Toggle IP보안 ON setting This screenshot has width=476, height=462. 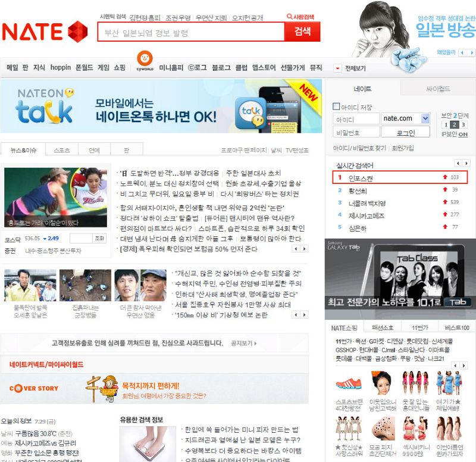click(462, 135)
